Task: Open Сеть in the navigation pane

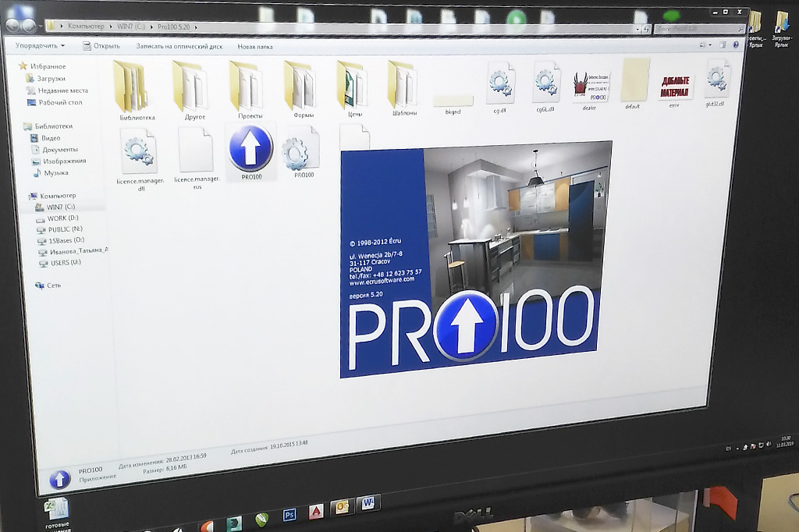Action: 48,286
